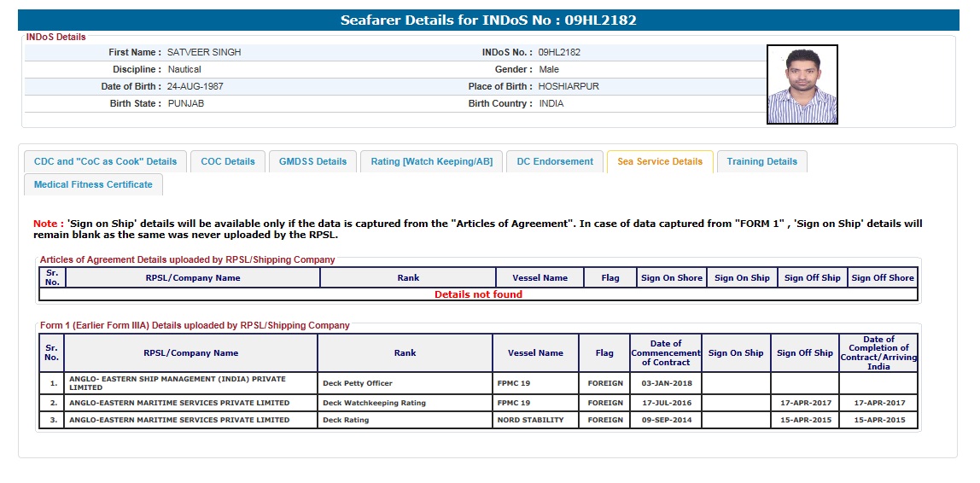
Task: Click the Deck Petty Officer rank cell
Action: pos(358,383)
